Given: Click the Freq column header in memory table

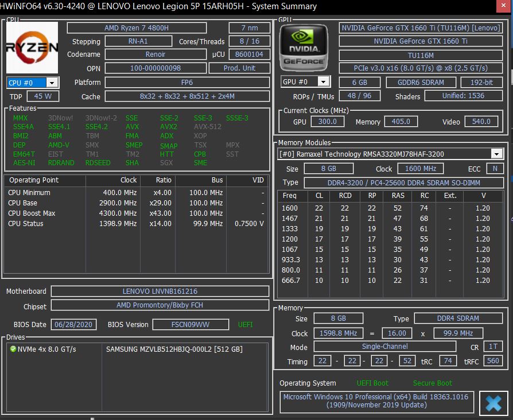Looking at the screenshot, I should [x=290, y=196].
